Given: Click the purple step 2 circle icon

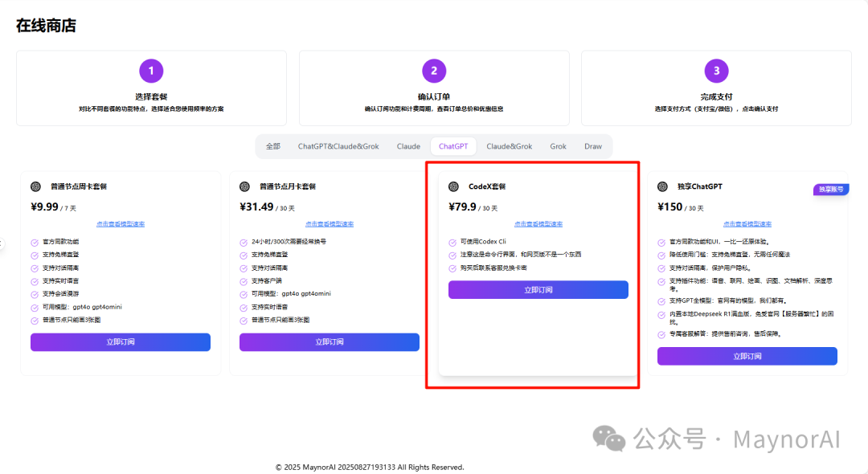Looking at the screenshot, I should click(x=434, y=71).
